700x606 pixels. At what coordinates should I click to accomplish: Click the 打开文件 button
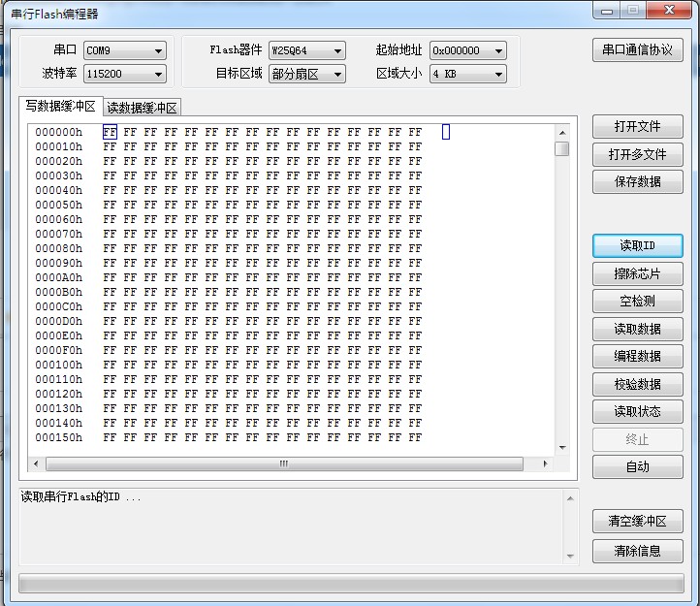point(638,127)
